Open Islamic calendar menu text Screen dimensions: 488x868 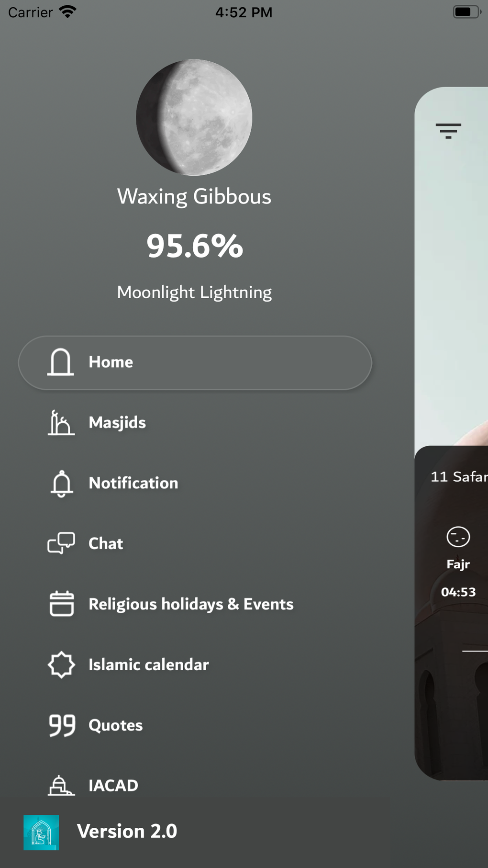click(149, 665)
